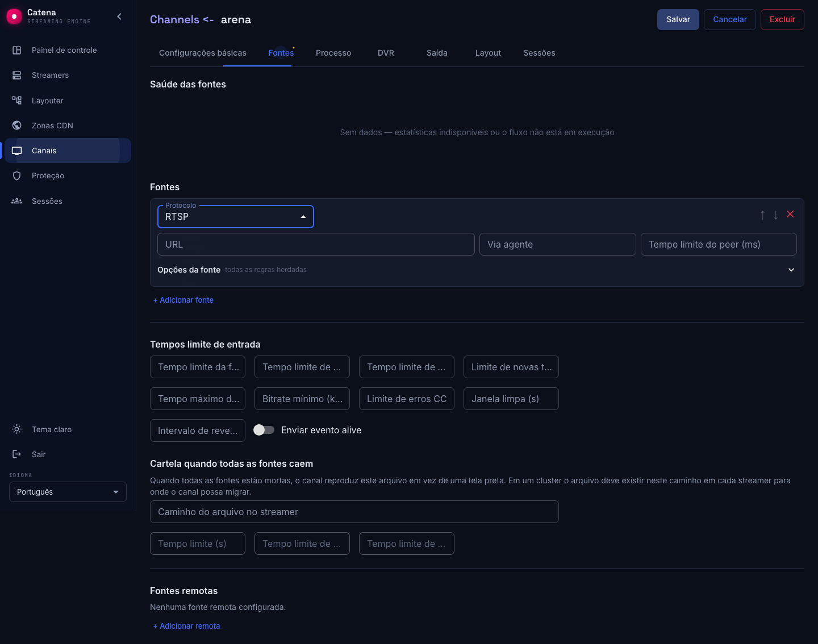Open Proteção shield icon
This screenshot has width=818, height=644.
coord(17,175)
